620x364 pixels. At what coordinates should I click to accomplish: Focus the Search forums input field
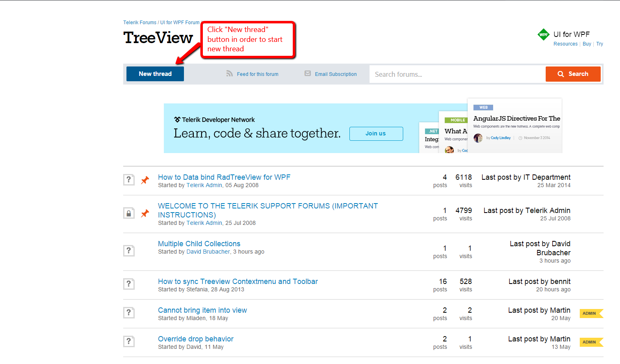tap(457, 74)
